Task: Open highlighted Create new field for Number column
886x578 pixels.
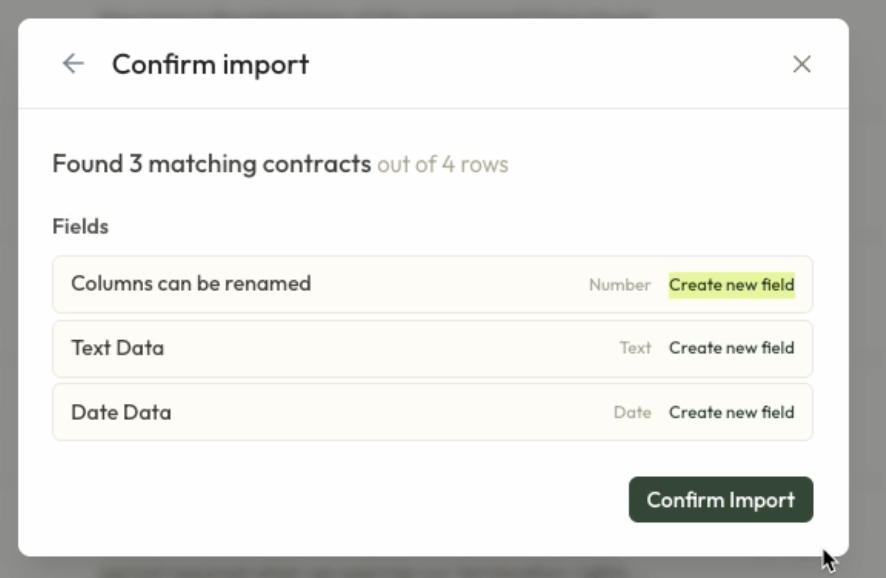Action: coord(731,285)
